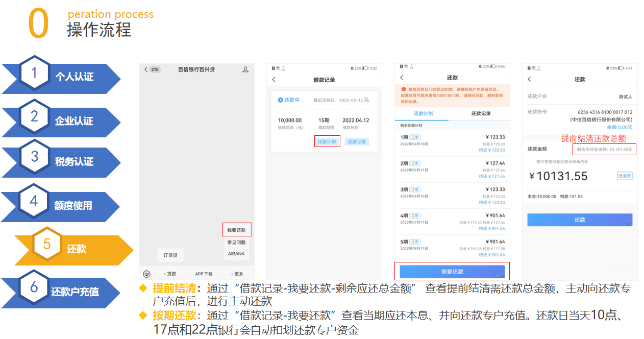
Task: Click the keyboard icon in chat bottom bar
Action: pyautogui.click(x=147, y=274)
